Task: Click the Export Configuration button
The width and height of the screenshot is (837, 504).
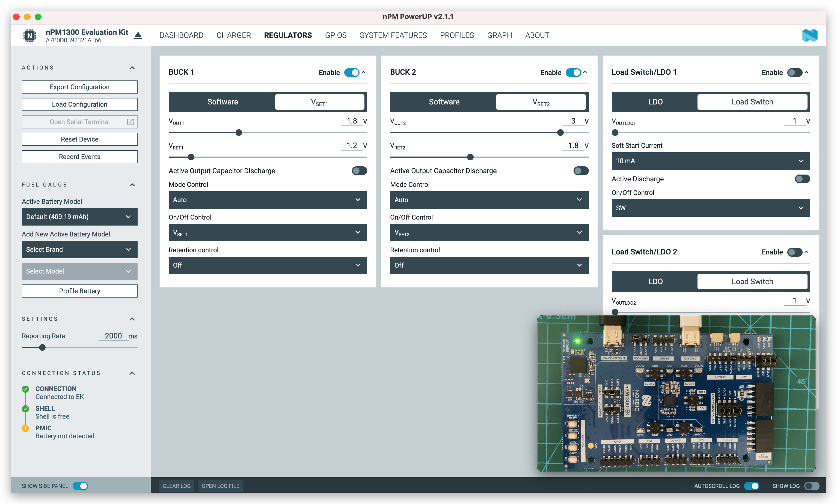Action: coord(79,87)
